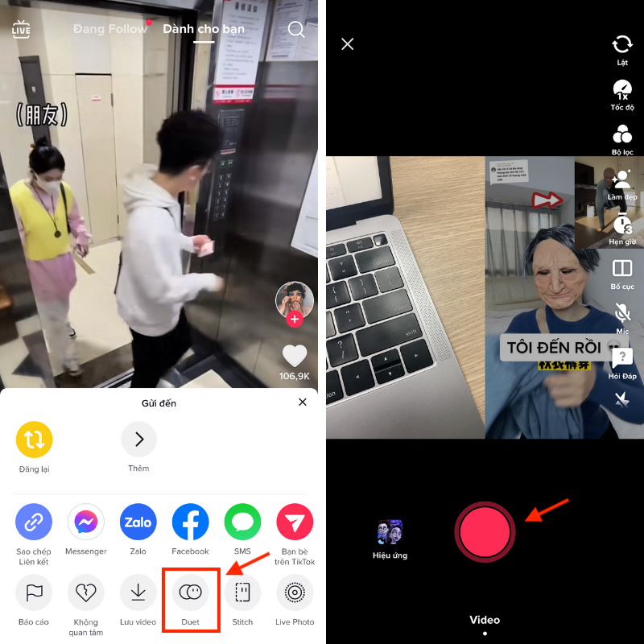Toggle the Tốc độ speed setting
The width and height of the screenshot is (644, 644).
622,91
